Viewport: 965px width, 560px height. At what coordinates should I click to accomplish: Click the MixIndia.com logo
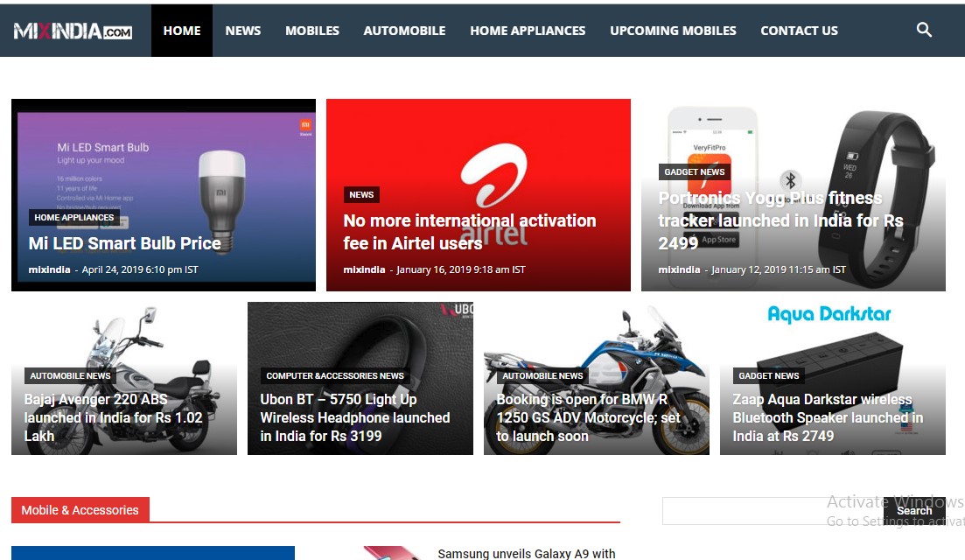(x=73, y=31)
